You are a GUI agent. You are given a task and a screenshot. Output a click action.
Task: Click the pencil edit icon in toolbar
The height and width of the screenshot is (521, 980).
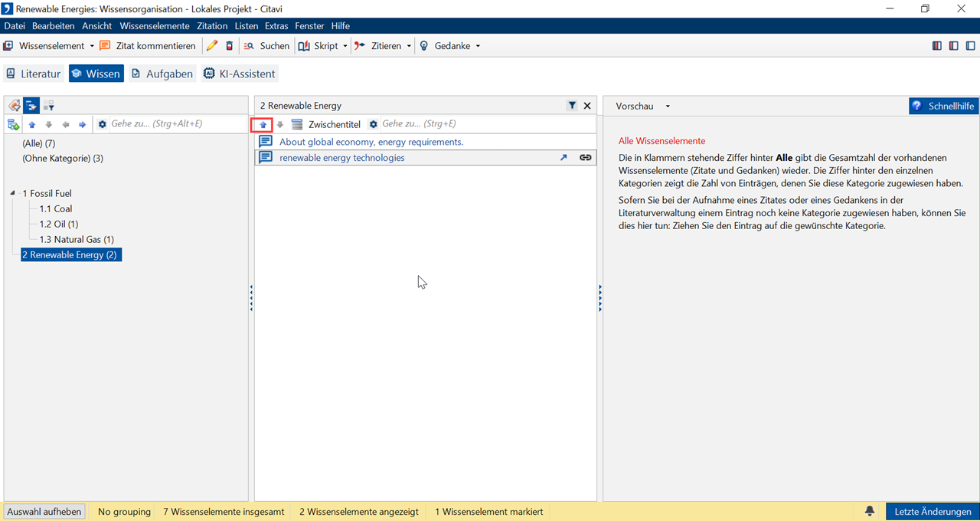click(x=212, y=46)
